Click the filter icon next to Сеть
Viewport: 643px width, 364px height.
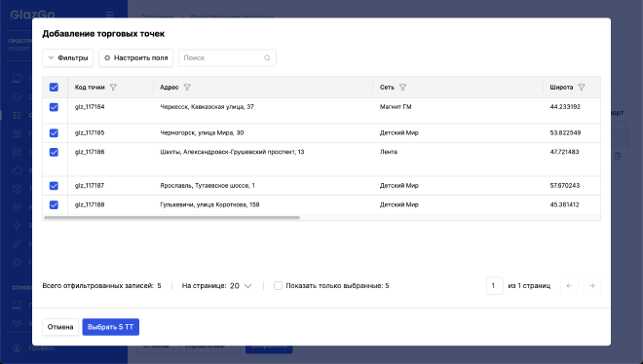pyautogui.click(x=402, y=88)
